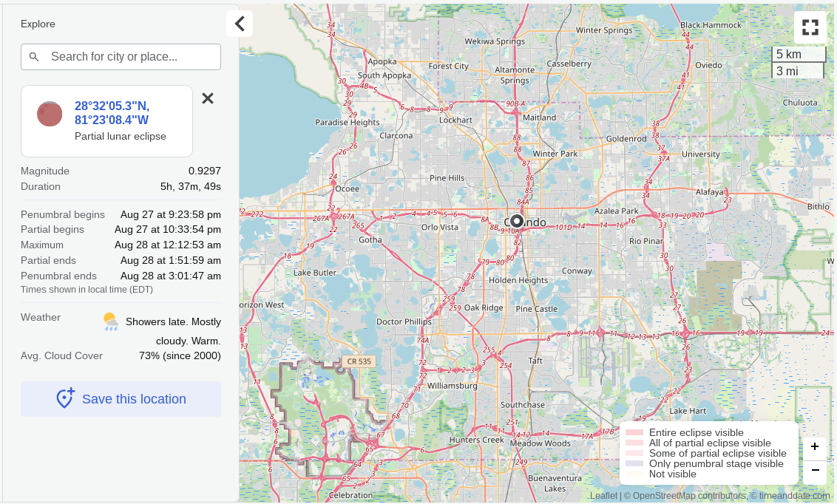Click the Doctor Phillips map label

(x=404, y=321)
